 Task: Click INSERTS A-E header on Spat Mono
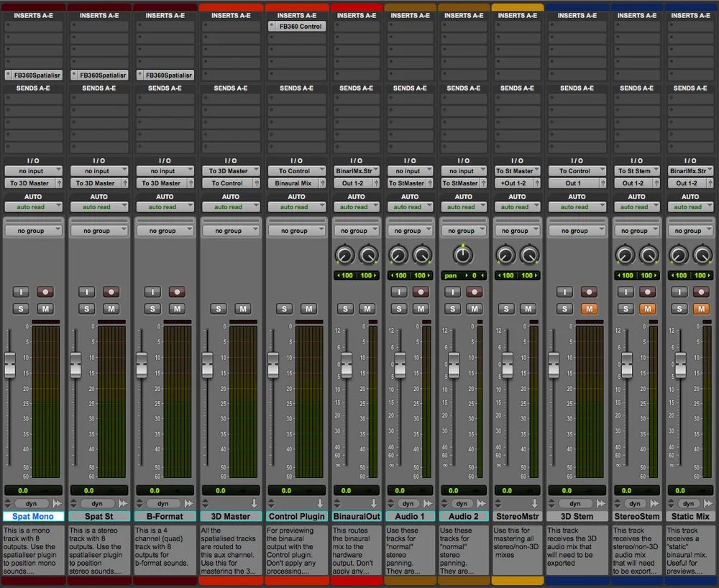pyautogui.click(x=33, y=16)
